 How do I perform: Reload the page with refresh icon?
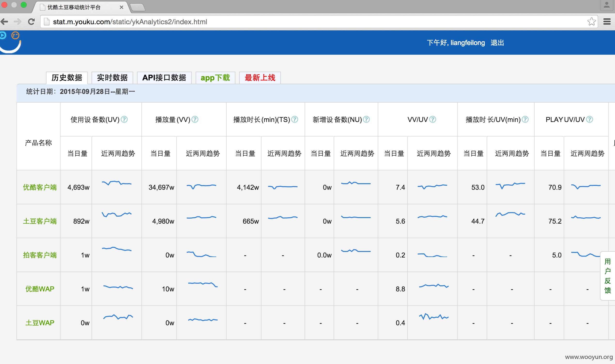(x=31, y=22)
